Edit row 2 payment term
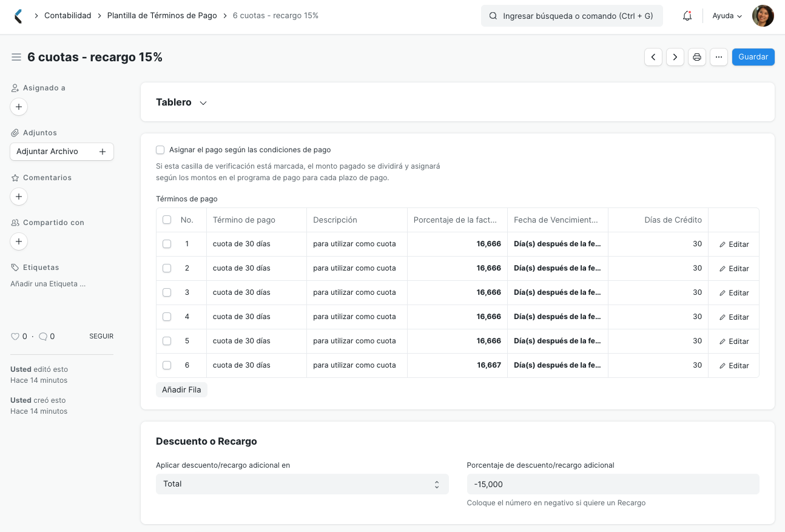 [734, 269]
